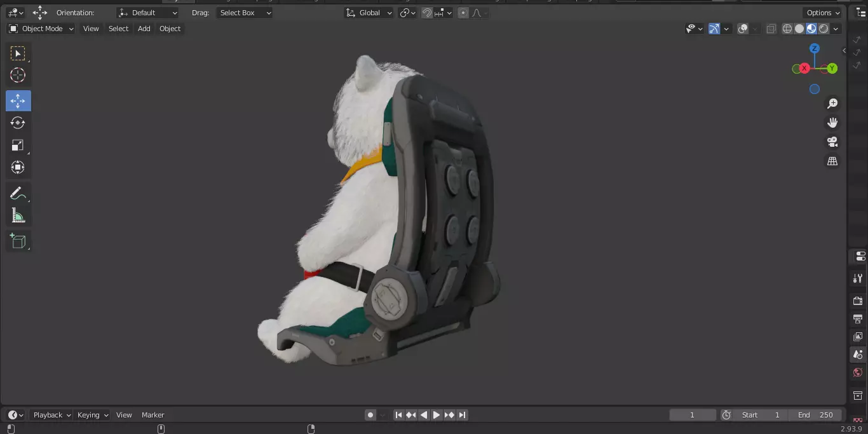Viewport: 868px width, 434px height.
Task: Open the Global transform orientation dropdown
Action: coord(369,13)
